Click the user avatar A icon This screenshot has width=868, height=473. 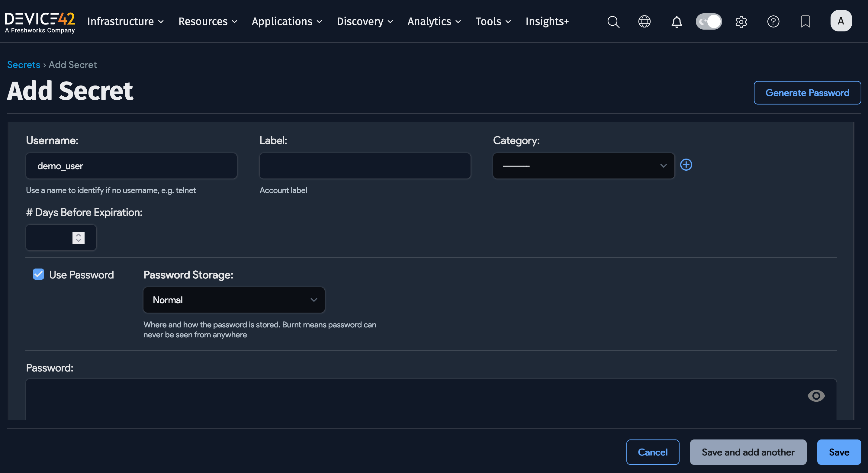[x=841, y=21]
